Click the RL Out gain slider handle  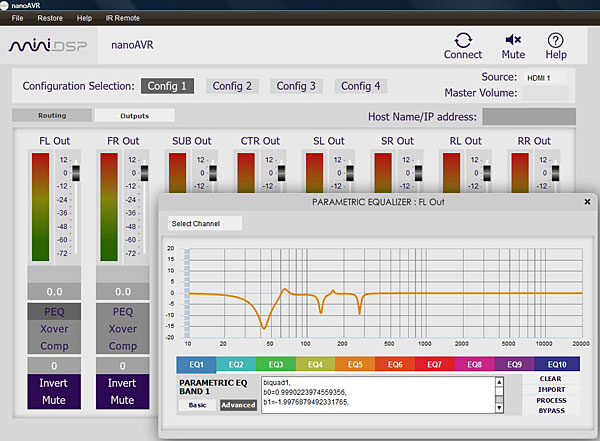[487, 173]
